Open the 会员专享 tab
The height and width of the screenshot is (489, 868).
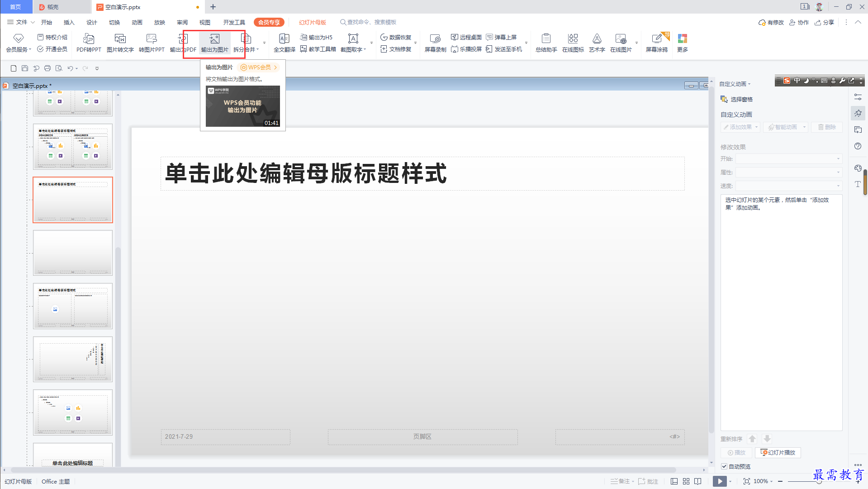(x=269, y=22)
